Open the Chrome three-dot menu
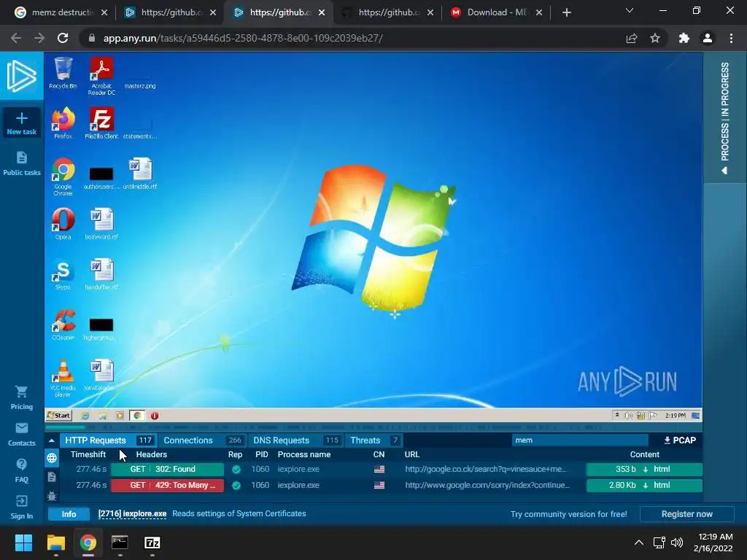The image size is (747, 560). click(x=731, y=38)
